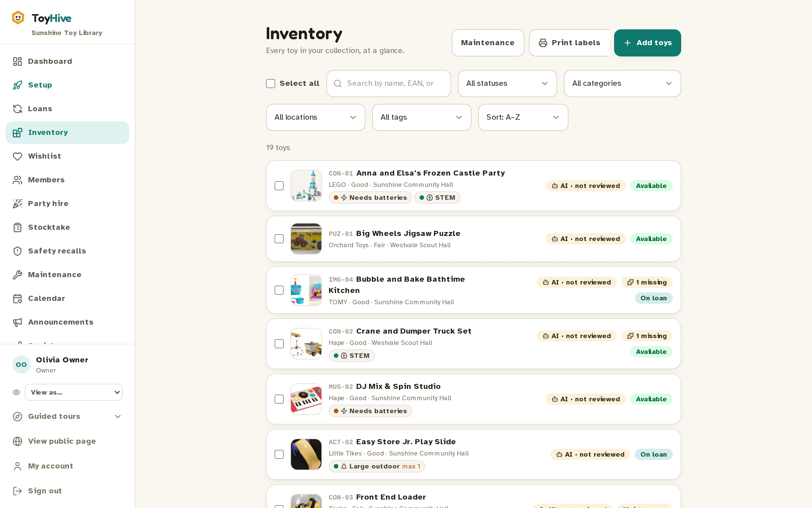
Task: Click the Announcements megaphone icon
Action: pyautogui.click(x=17, y=322)
